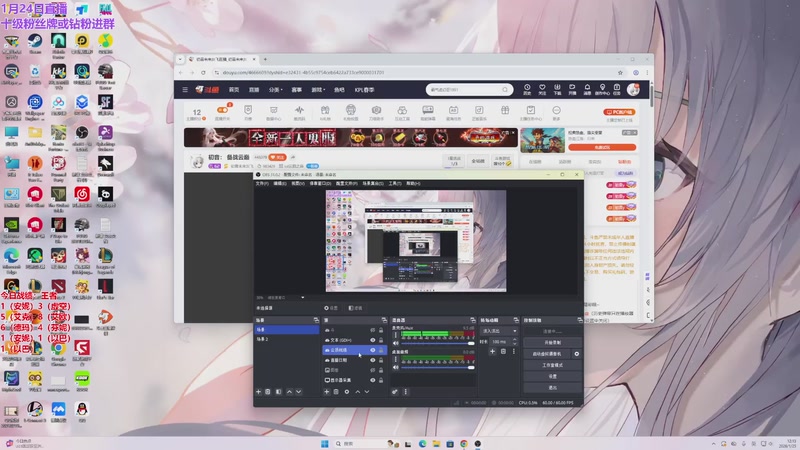
Task: Click OBS 退出 exit button
Action: pos(553,388)
